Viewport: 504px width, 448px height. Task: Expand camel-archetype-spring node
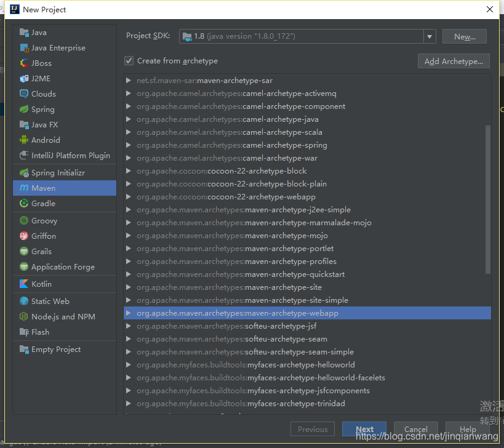128,145
